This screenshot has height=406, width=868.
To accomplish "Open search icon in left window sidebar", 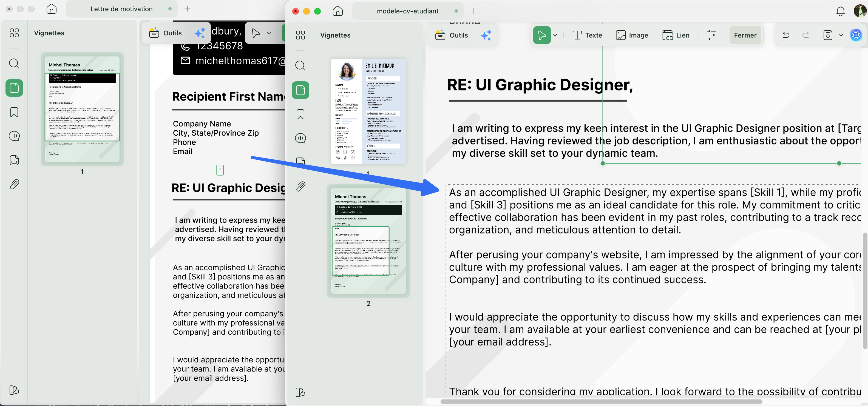I will coord(14,63).
